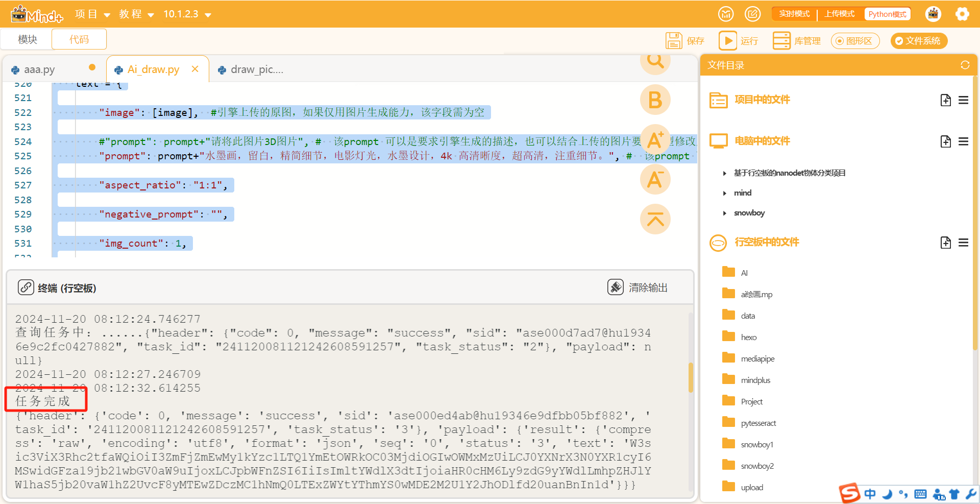Switch to Python模式
Viewport: 980px width, 504px height.
(x=888, y=14)
